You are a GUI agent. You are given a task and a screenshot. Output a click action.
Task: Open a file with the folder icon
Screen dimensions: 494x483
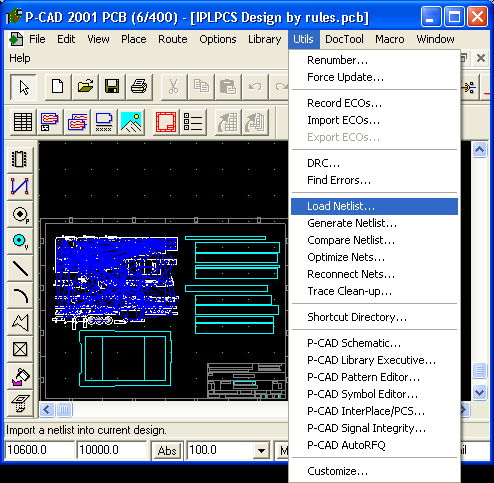tap(85, 87)
